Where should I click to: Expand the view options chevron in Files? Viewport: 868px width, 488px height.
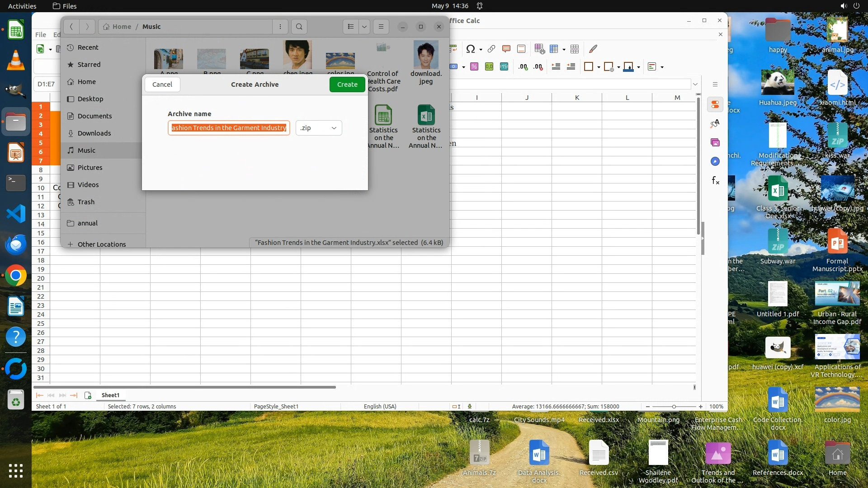(364, 27)
